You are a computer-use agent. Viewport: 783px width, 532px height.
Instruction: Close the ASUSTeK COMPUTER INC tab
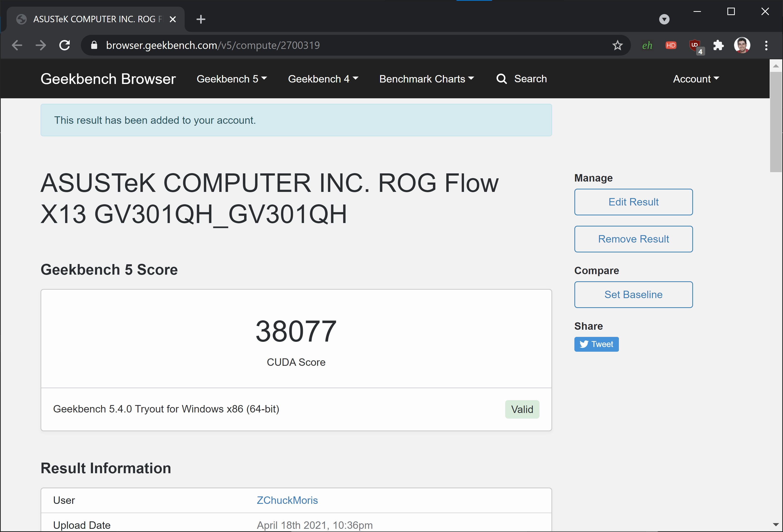coord(173,19)
